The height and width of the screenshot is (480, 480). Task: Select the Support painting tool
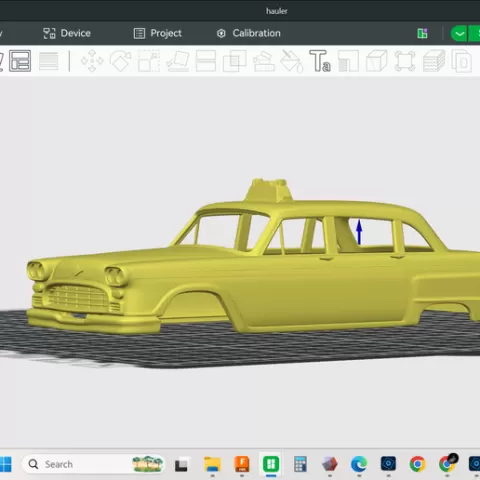(x=264, y=61)
